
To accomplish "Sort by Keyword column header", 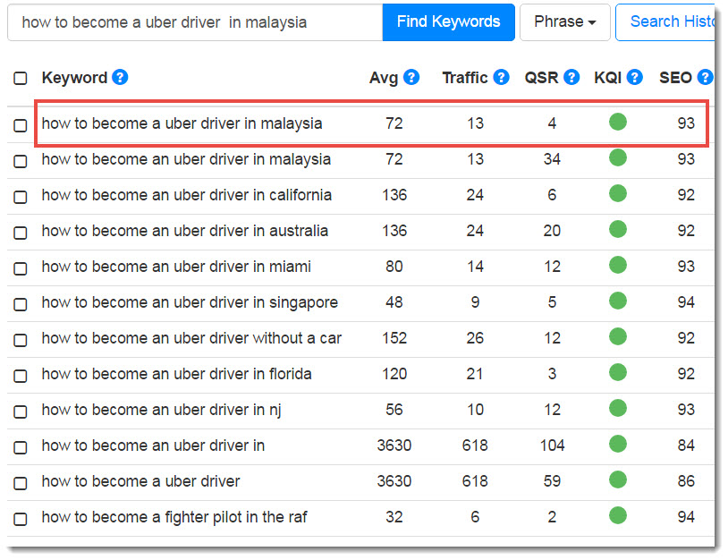I will (x=74, y=78).
